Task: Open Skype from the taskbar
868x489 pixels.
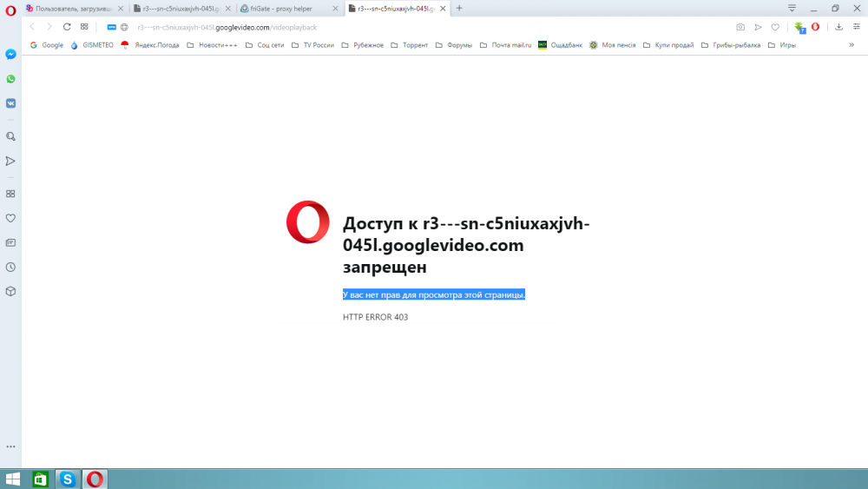Action: (x=68, y=479)
